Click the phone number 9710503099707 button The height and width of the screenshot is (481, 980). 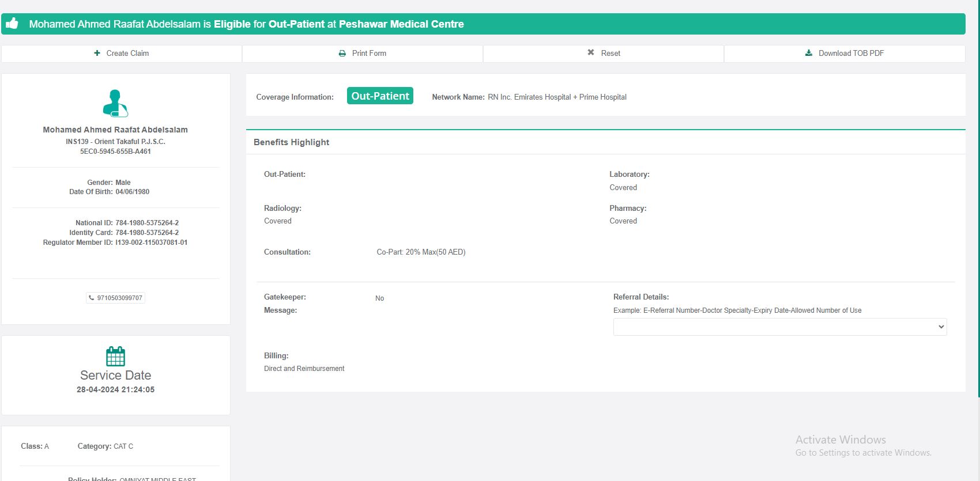(116, 298)
